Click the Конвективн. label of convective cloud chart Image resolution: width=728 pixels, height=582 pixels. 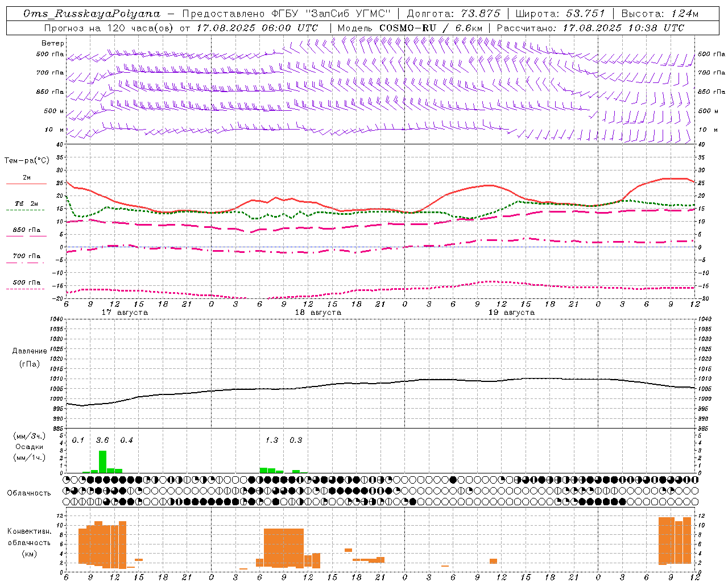(29, 531)
